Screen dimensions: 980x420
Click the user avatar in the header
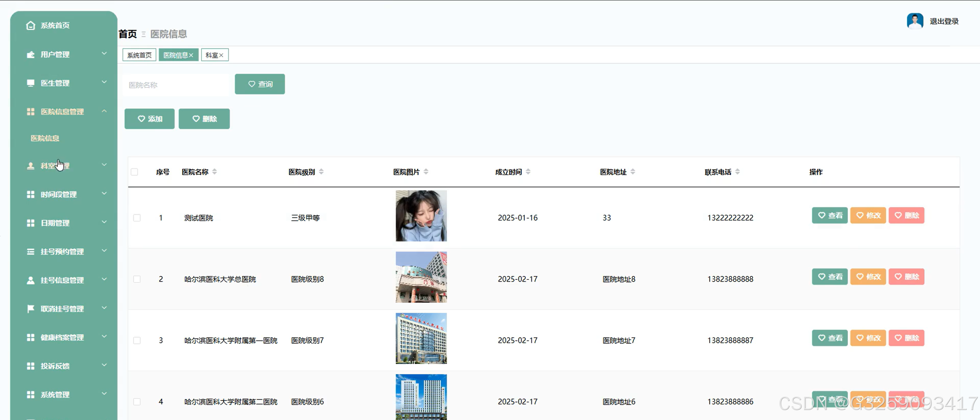point(915,21)
